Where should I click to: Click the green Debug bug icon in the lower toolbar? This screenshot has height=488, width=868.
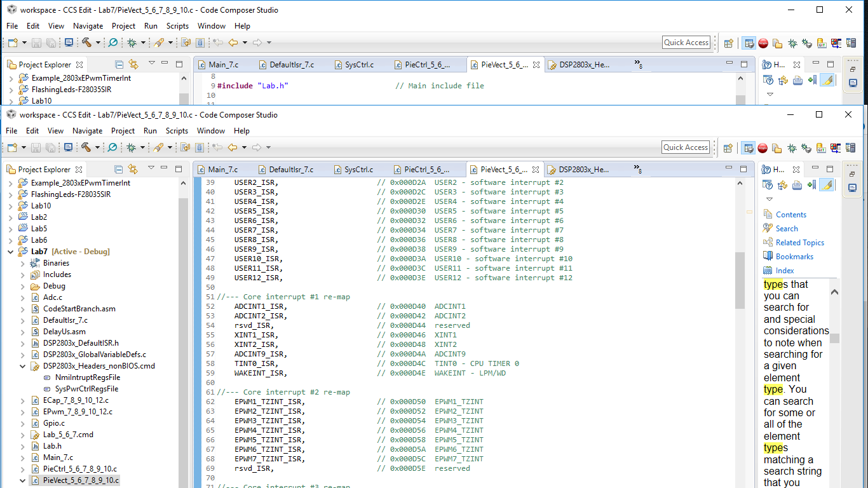[131, 147]
